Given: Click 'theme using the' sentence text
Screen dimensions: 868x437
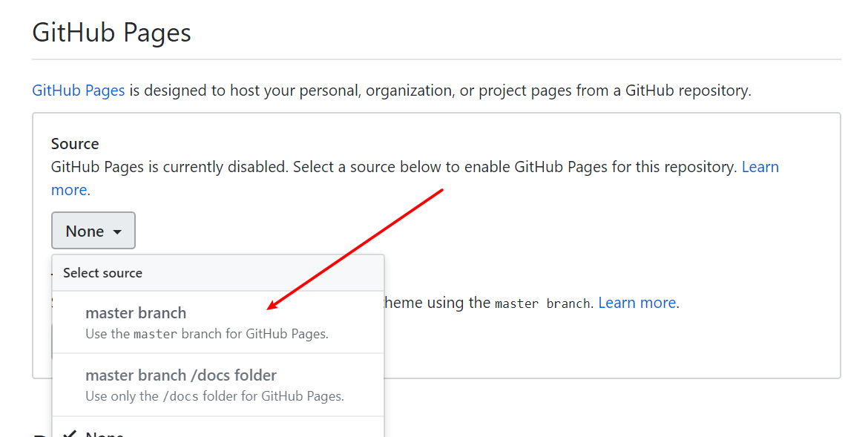Looking at the screenshot, I should click(435, 303).
